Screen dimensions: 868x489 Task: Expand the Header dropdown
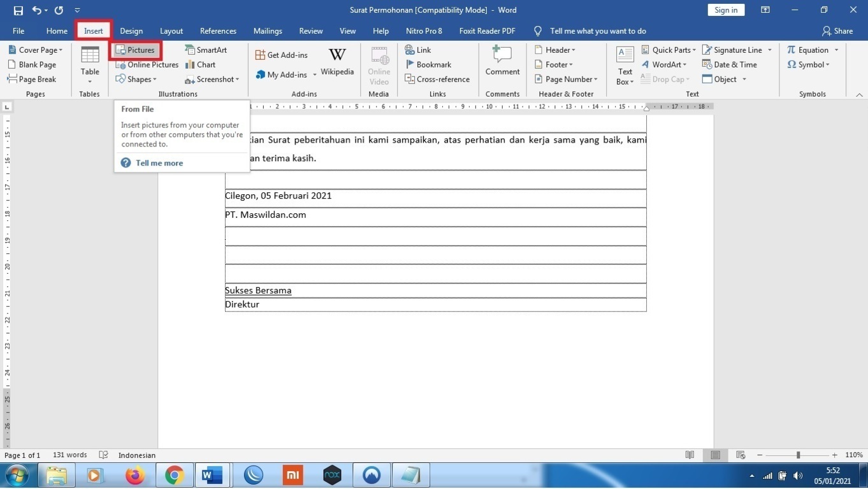(557, 50)
